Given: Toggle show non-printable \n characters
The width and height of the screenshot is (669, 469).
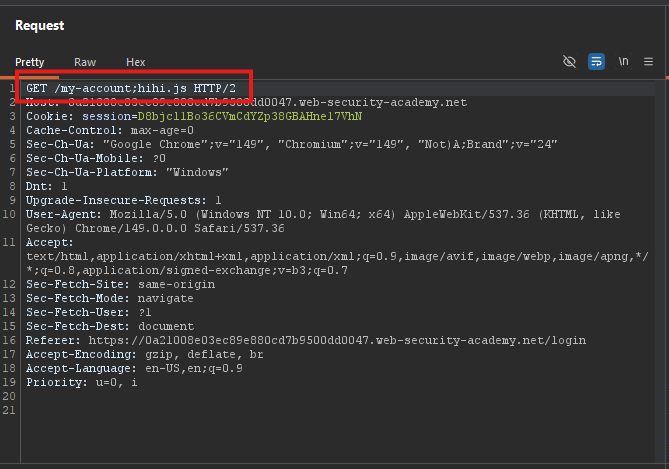Looking at the screenshot, I should click(623, 61).
